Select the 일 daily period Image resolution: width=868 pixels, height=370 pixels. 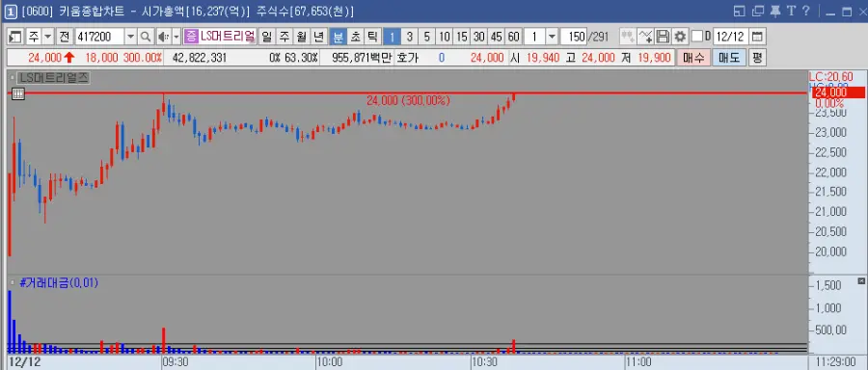[267, 37]
